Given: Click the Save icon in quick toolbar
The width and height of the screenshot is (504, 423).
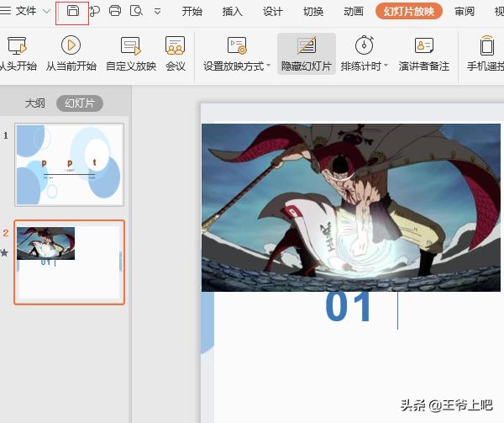Looking at the screenshot, I should [72, 12].
